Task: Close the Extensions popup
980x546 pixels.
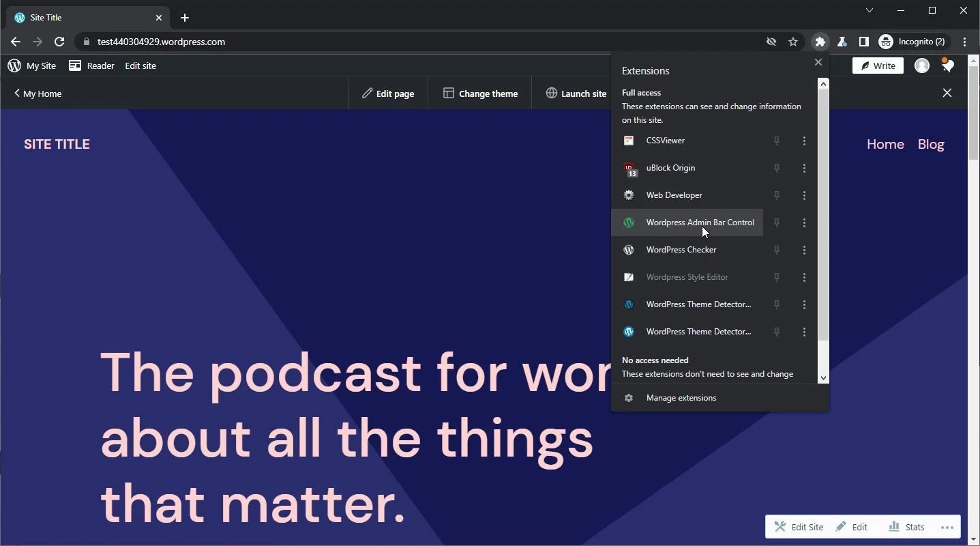Action: 818,62
